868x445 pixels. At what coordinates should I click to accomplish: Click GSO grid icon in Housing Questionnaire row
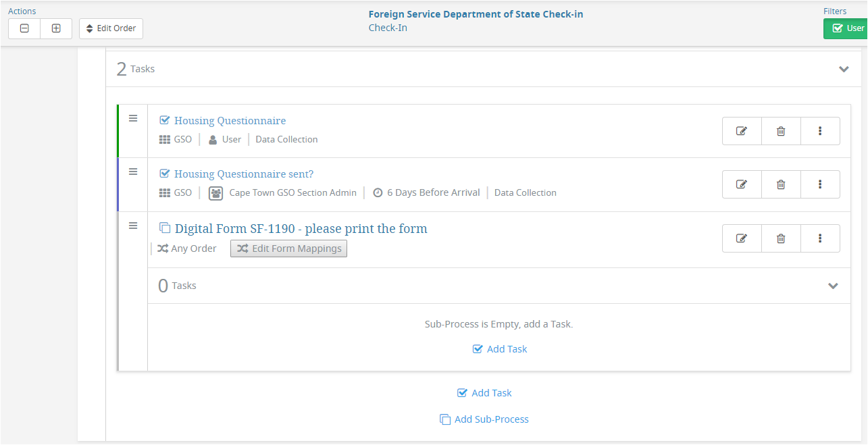(165, 140)
